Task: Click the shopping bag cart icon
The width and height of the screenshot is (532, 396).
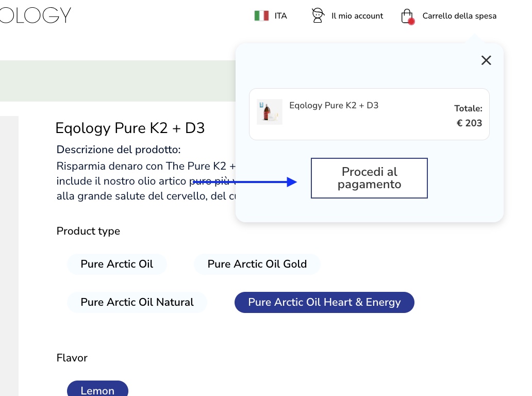Action: [407, 16]
